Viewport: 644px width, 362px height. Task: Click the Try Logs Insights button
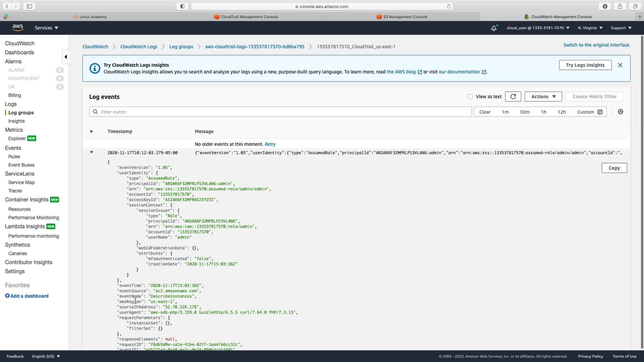point(585,65)
